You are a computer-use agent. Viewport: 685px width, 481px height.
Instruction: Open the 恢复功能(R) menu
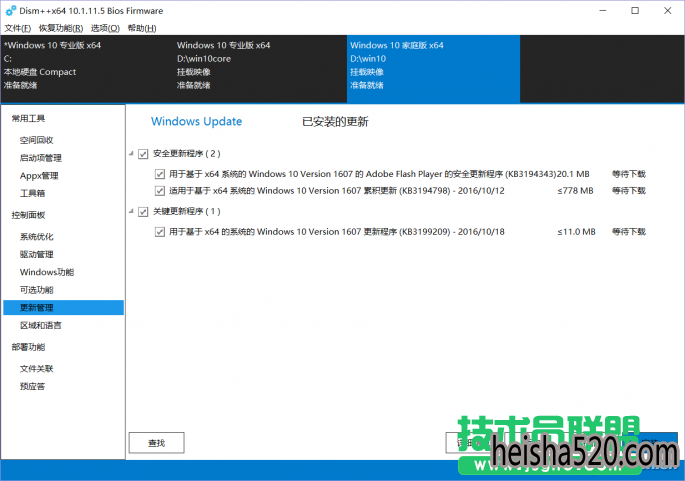point(61,28)
